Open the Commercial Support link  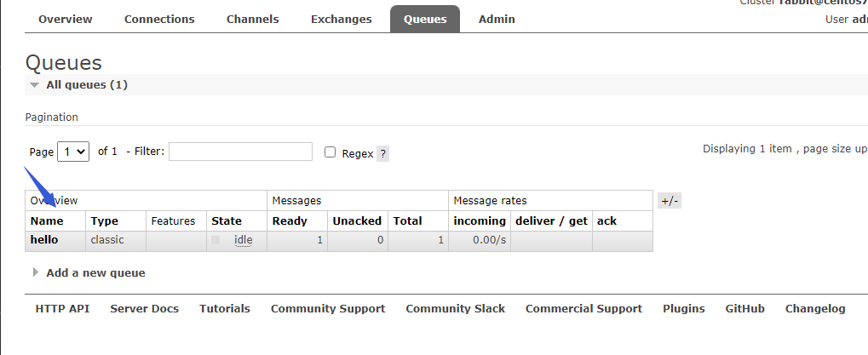[x=583, y=309]
